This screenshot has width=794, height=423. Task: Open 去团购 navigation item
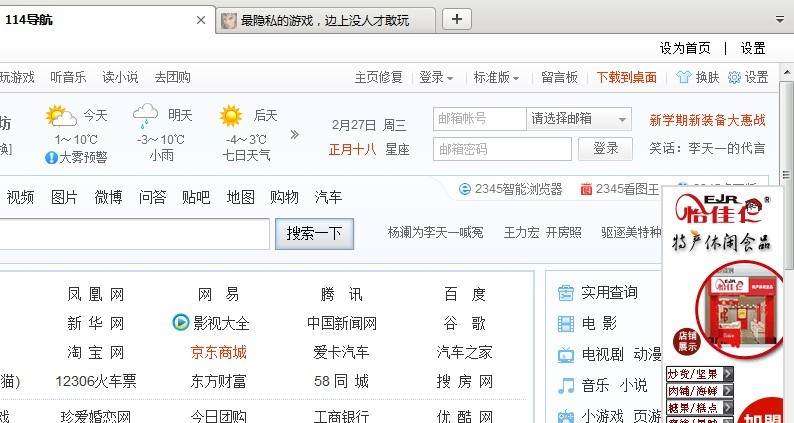[x=172, y=77]
